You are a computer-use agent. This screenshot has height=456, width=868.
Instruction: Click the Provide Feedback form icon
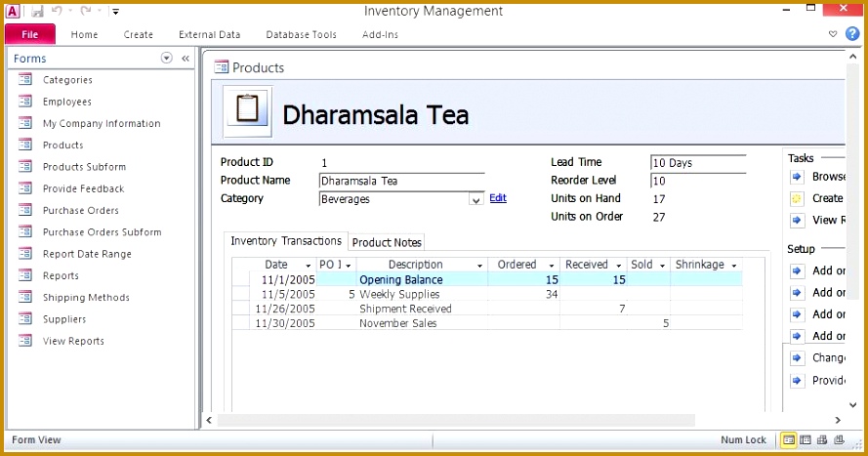point(25,188)
